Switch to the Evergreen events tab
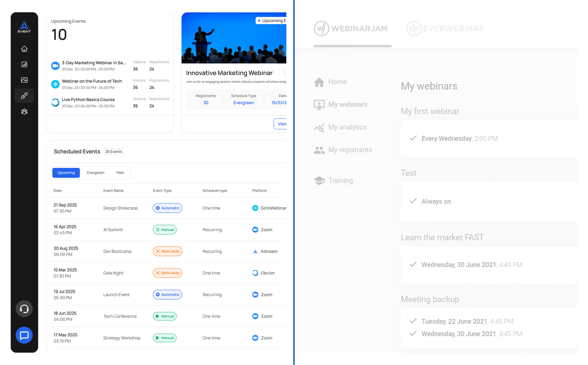Screen dimensions: 588x365 point(96,173)
